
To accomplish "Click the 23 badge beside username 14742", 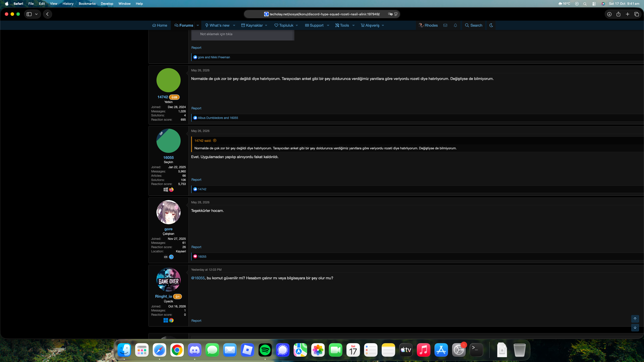I will coord(174,97).
